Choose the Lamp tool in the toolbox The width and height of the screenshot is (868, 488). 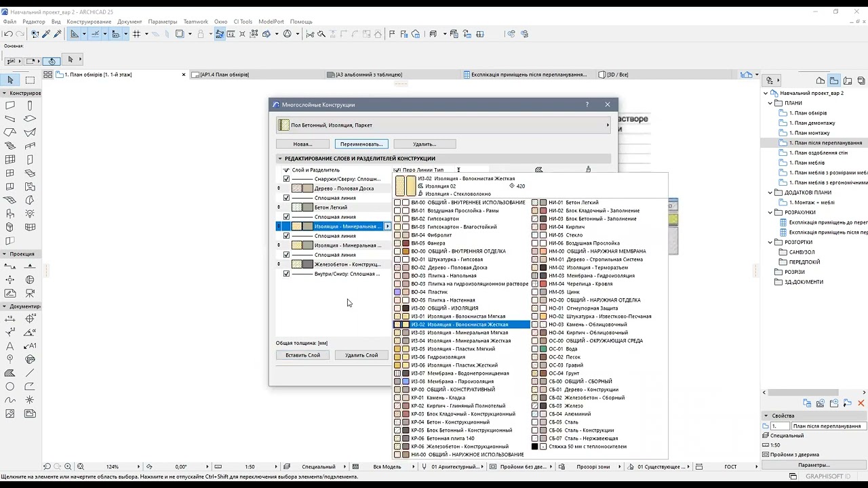(30, 213)
